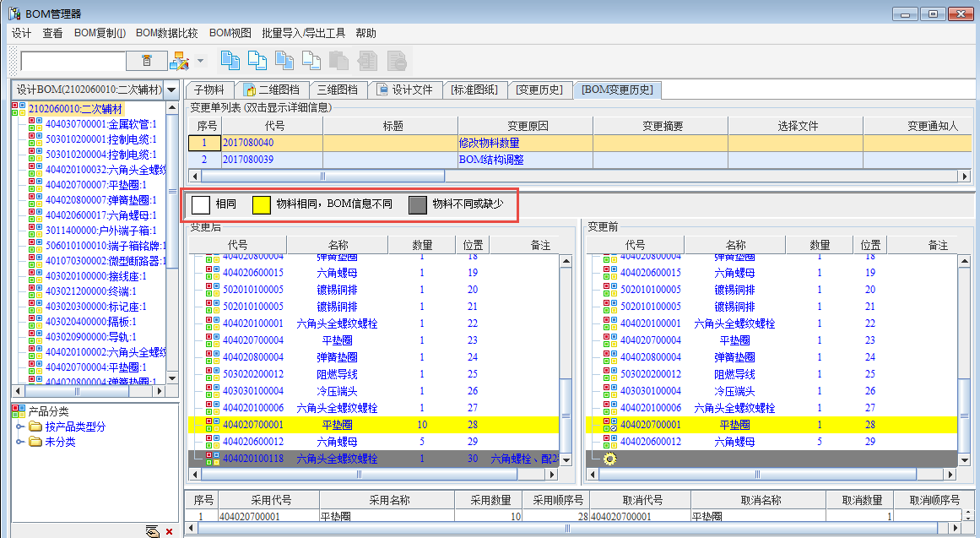Select change order 2017080040 in the list
The height and width of the screenshot is (538, 980).
click(248, 143)
